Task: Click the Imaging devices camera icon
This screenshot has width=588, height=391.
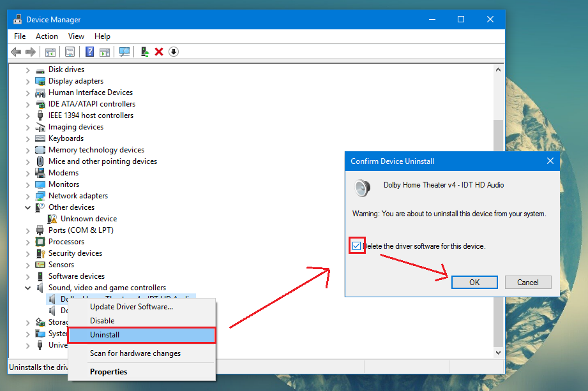Action: coord(40,128)
